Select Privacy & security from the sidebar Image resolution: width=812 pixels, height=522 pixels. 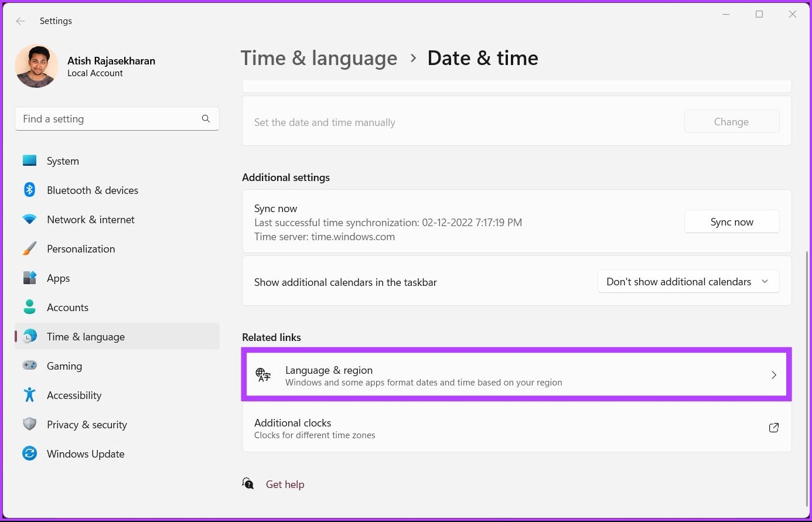tap(87, 424)
